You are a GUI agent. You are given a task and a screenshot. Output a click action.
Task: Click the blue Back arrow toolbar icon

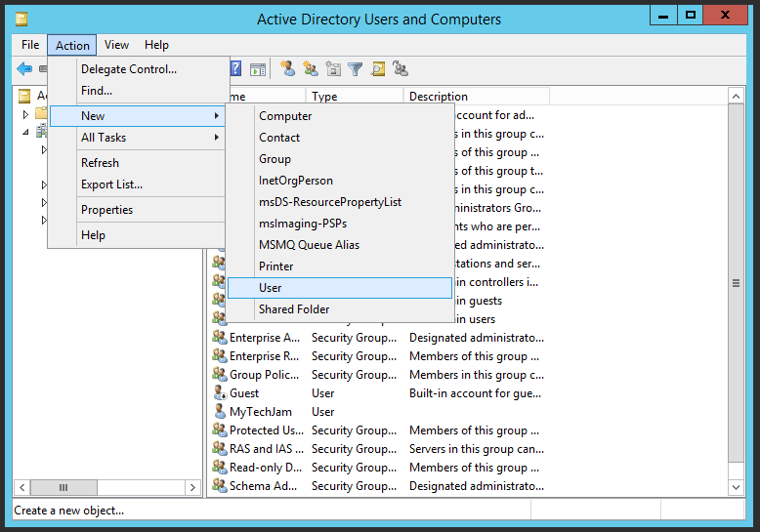click(24, 68)
